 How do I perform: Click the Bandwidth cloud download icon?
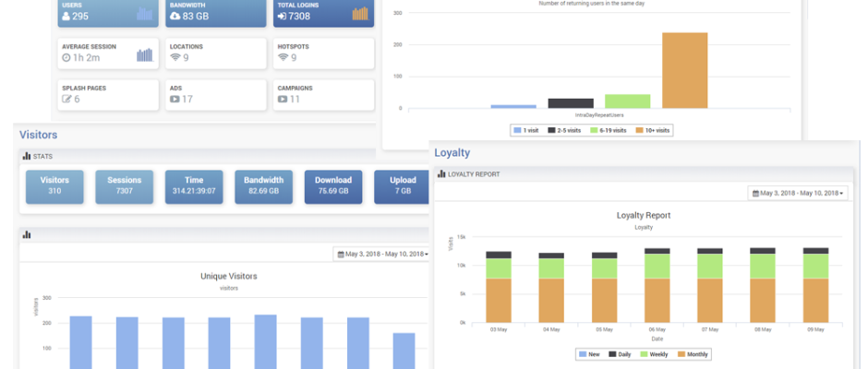point(175,16)
